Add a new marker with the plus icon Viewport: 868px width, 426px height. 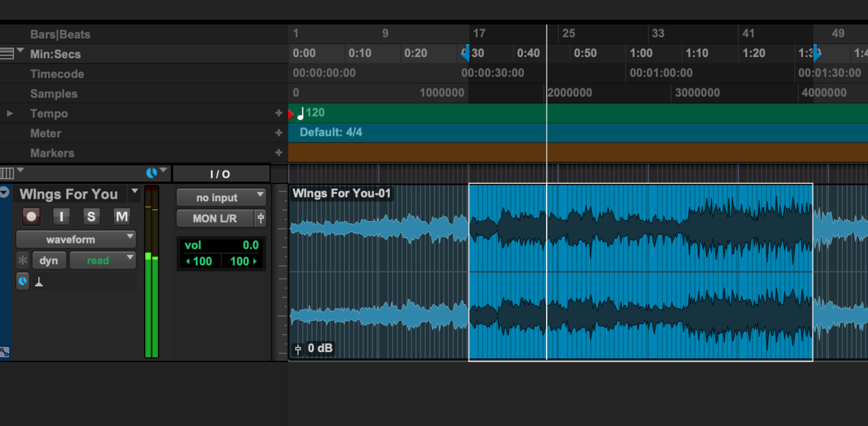[x=278, y=153]
